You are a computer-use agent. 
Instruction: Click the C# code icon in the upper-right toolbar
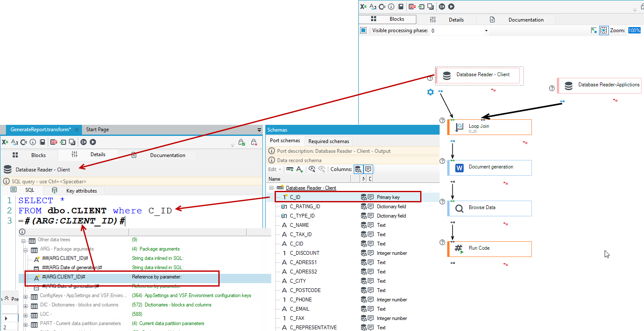point(382,6)
